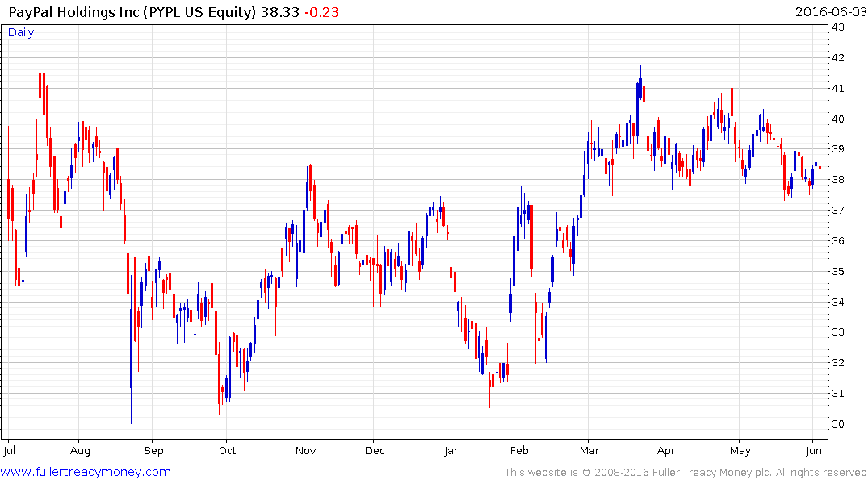868x484 pixels.
Task: Open the www.fullertreacymoney.com link
Action: click(x=86, y=472)
